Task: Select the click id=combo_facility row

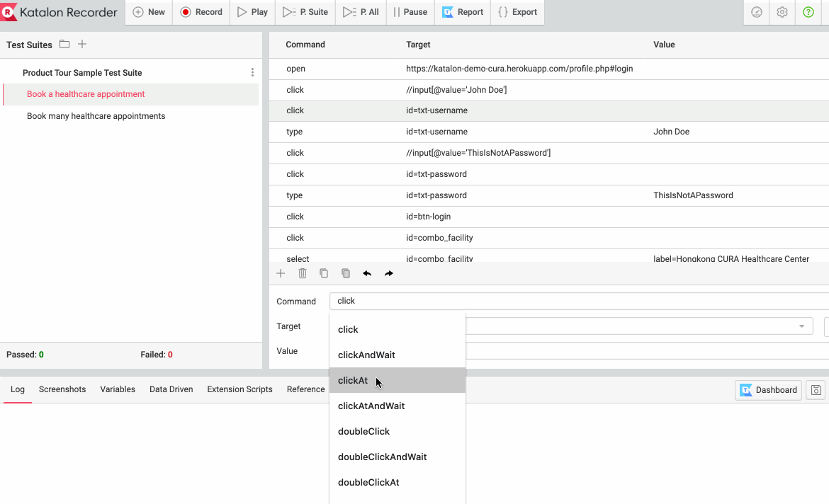Action: pyautogui.click(x=549, y=238)
